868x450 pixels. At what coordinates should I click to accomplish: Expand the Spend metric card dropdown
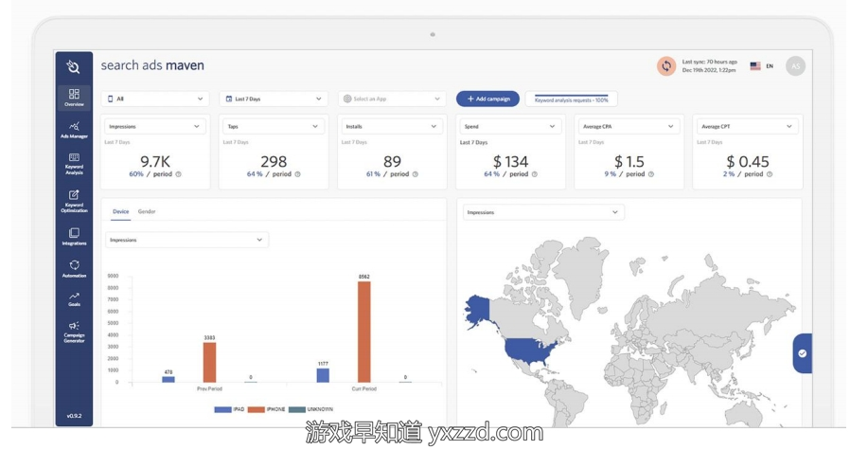(510, 126)
